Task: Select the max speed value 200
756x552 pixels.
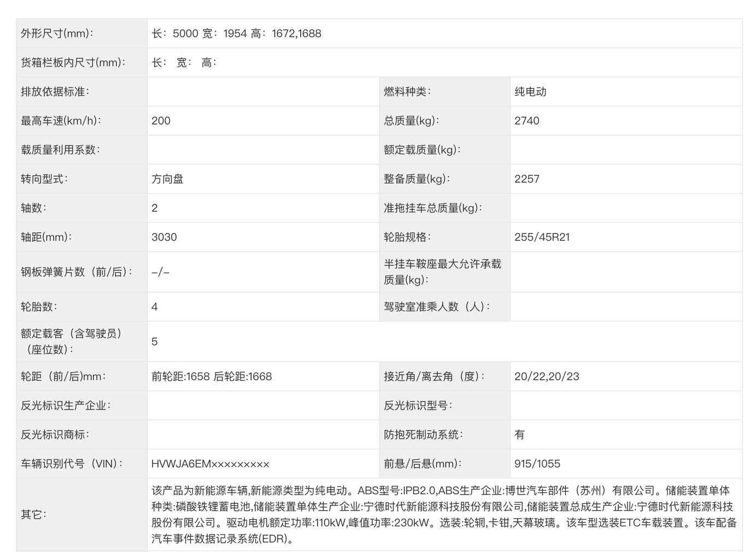Action: (161, 121)
